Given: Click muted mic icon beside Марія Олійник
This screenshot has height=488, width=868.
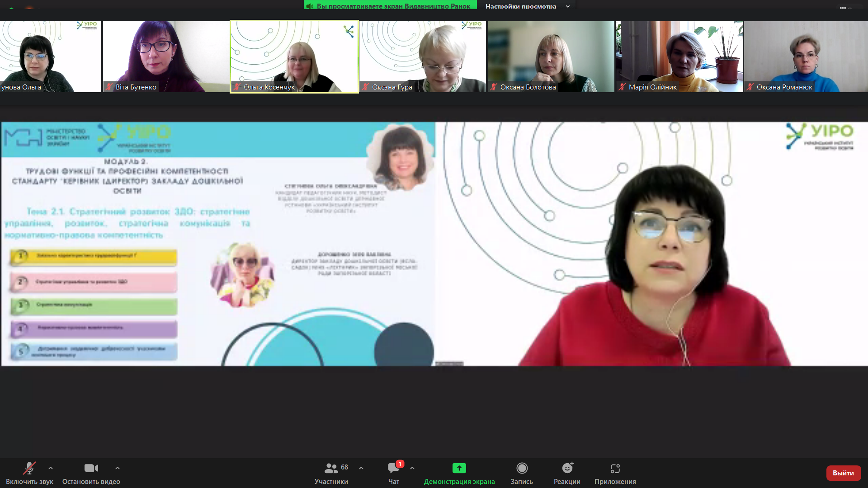Looking at the screenshot, I should (x=622, y=87).
